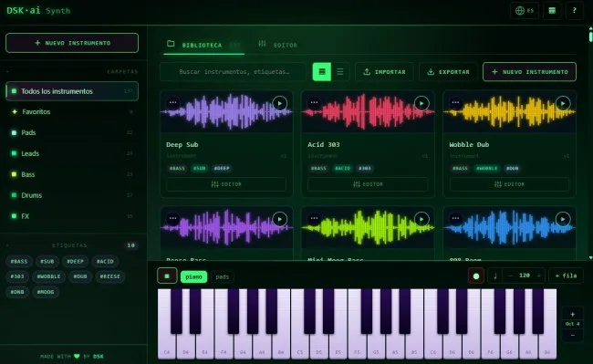Play the C5 piano key
The width and height of the screenshot is (593, 364).
pos(300,346)
